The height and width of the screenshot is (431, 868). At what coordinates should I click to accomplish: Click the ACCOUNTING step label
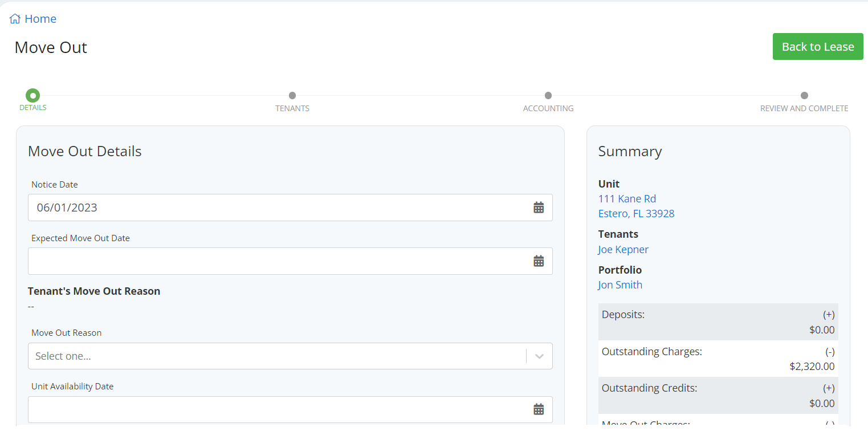point(548,108)
